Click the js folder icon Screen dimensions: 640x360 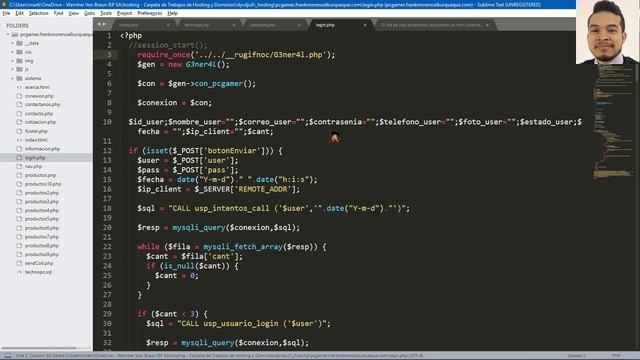pyautogui.click(x=19, y=69)
